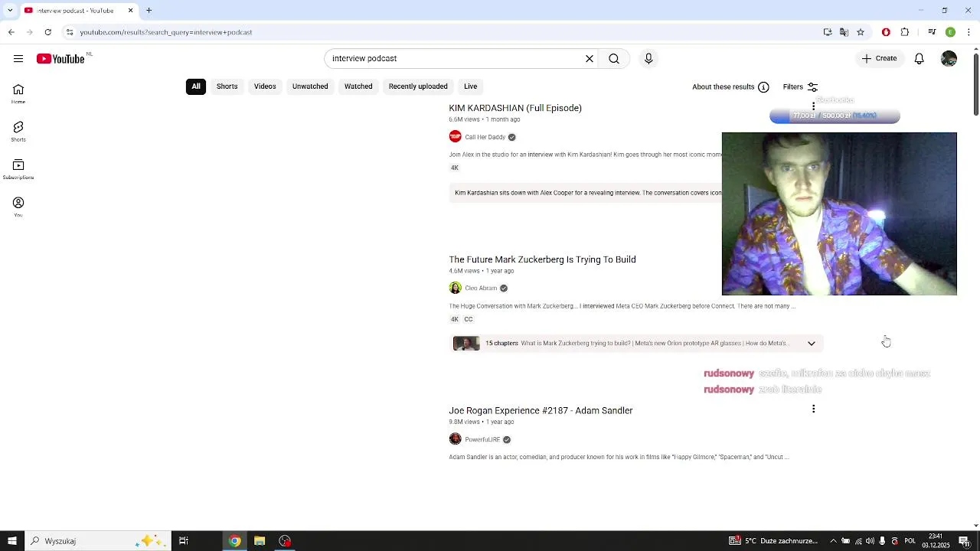Close the interview podcast YouTube tab
Viewport: 980px width, 551px height.
[130, 11]
